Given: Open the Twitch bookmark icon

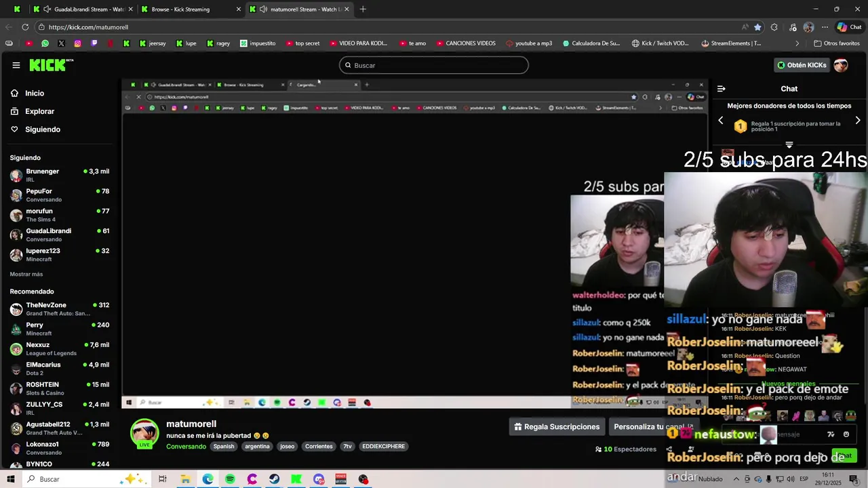Looking at the screenshot, I should (94, 43).
